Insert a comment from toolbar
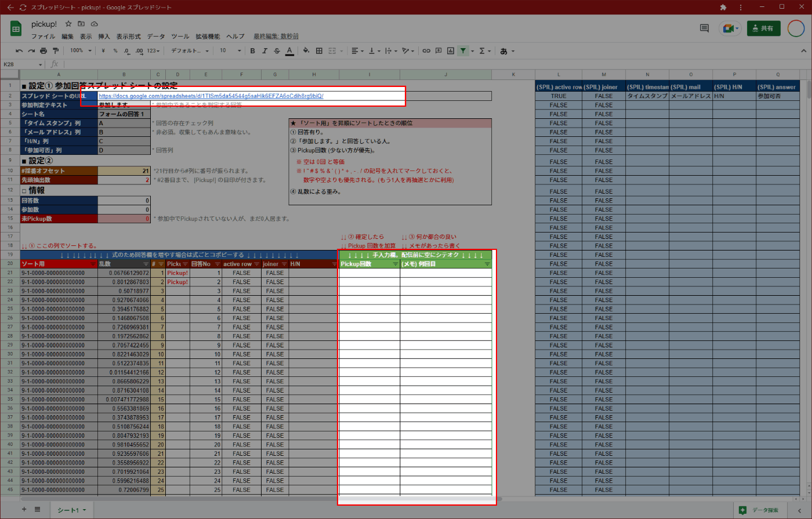Image resolution: width=812 pixels, height=519 pixels. [x=438, y=51]
